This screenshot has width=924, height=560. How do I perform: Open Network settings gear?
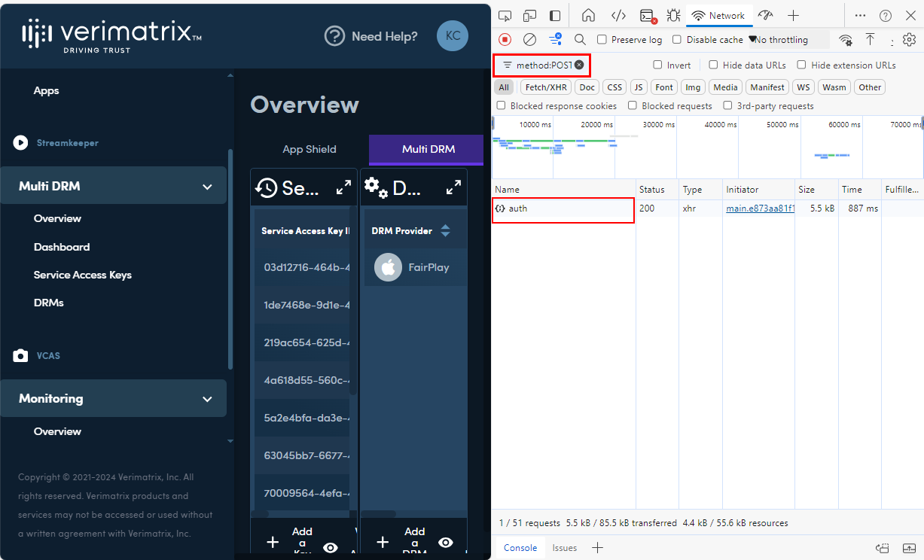[x=909, y=39]
